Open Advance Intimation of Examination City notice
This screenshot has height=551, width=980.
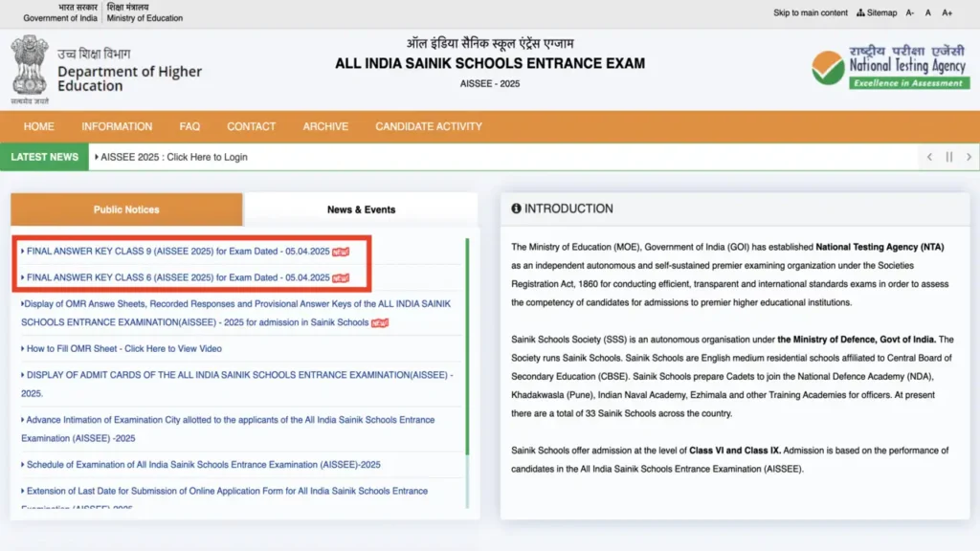tap(228, 430)
